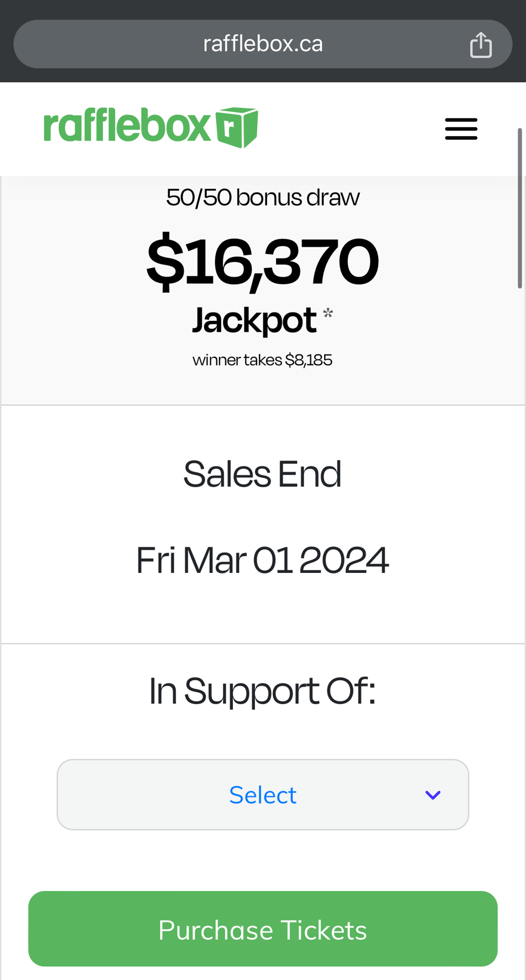Click the dark browser bar above the address field
Image resolution: width=526 pixels, height=980 pixels.
(263, 9)
